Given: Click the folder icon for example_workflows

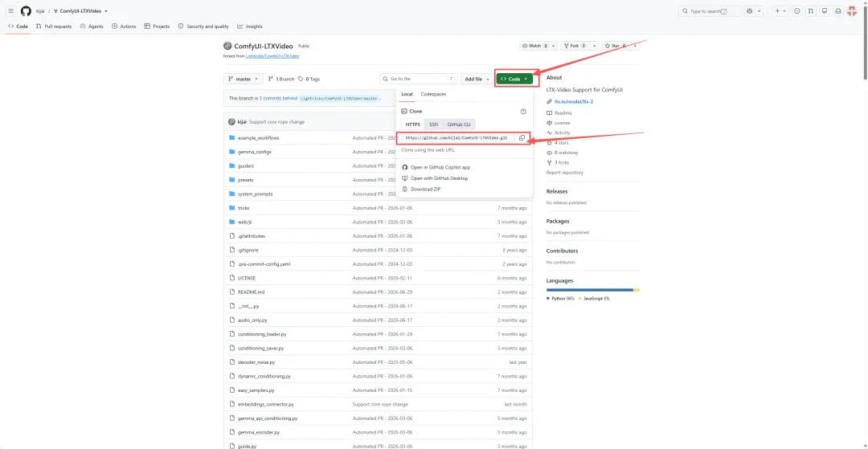Looking at the screenshot, I should [232, 137].
